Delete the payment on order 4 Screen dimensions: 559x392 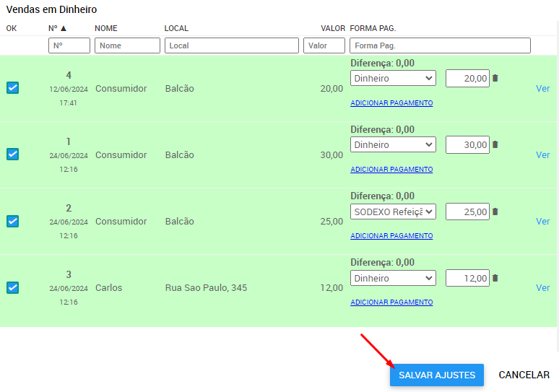[495, 78]
